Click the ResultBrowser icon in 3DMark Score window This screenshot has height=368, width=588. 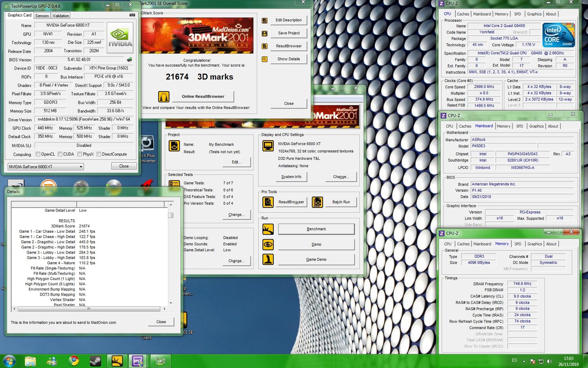264,46
